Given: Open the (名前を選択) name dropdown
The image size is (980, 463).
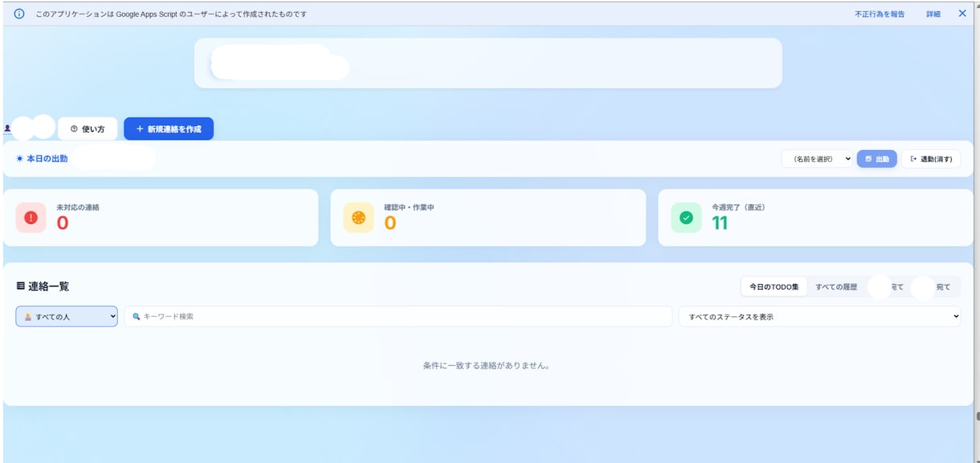Looking at the screenshot, I should click(x=817, y=159).
